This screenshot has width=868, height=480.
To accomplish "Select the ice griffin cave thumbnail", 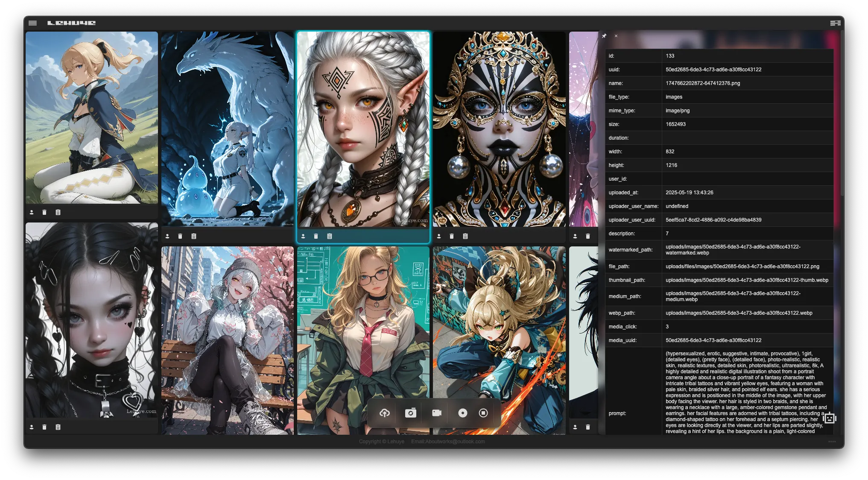I will point(227,129).
